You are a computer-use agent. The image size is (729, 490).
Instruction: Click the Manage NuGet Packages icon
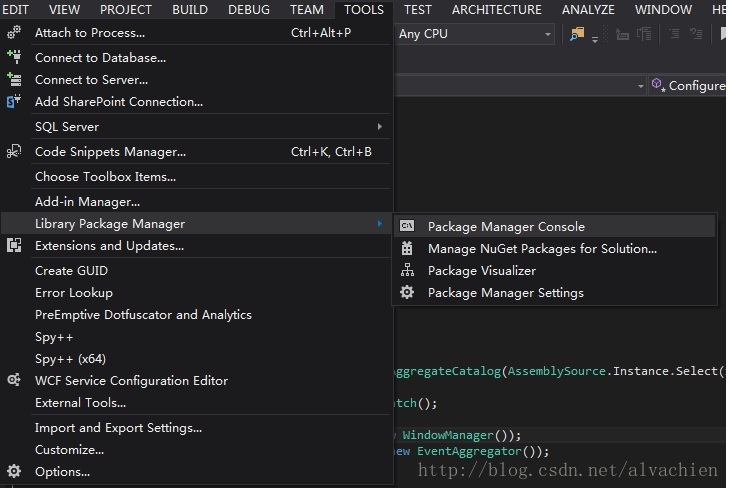(x=407, y=248)
